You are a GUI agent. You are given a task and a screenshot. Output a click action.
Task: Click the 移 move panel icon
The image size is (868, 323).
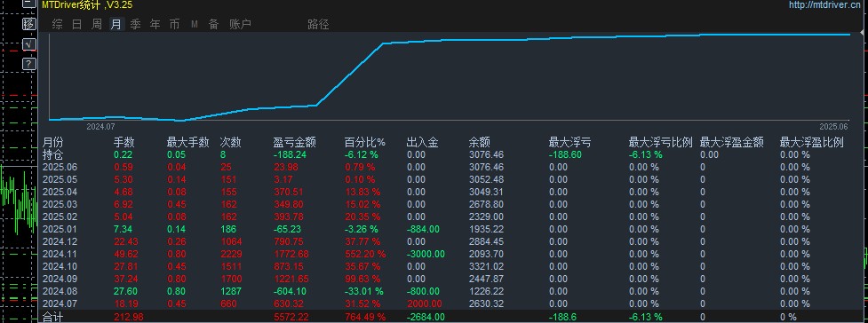click(28, 24)
